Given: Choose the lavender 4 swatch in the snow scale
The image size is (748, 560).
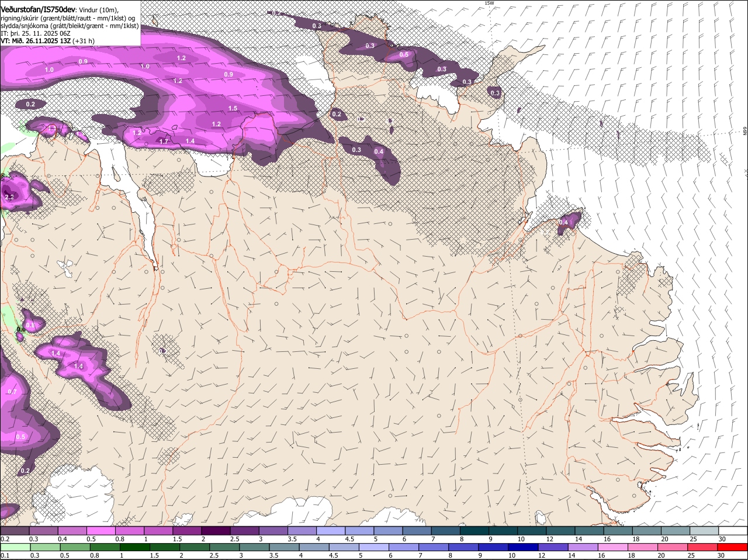Looking at the screenshot, I should [x=330, y=531].
